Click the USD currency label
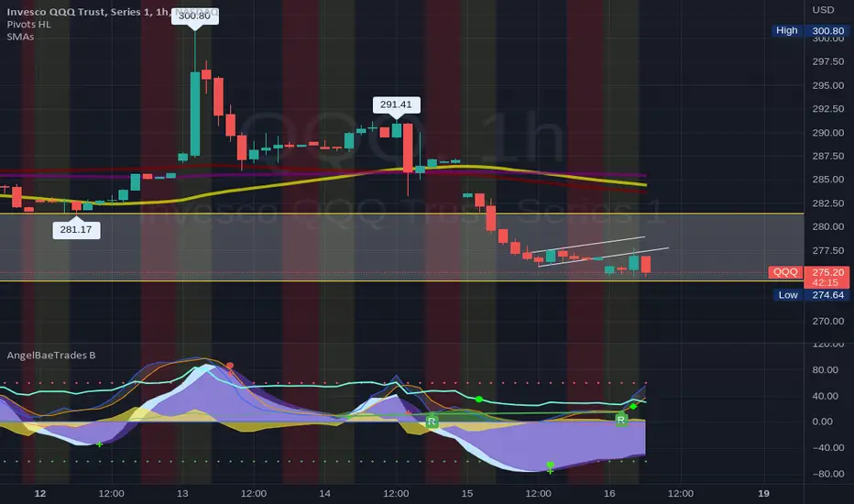This screenshot has height=504, width=854. click(x=823, y=10)
